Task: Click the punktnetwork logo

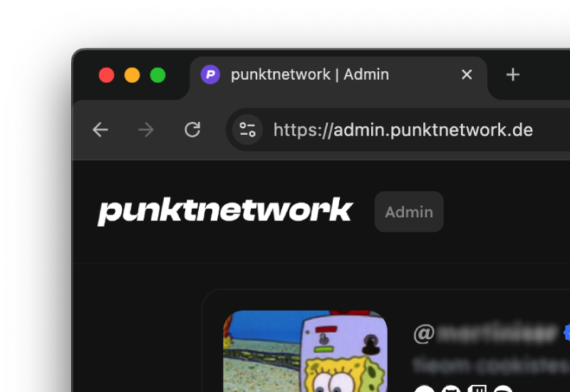Action: point(225,212)
